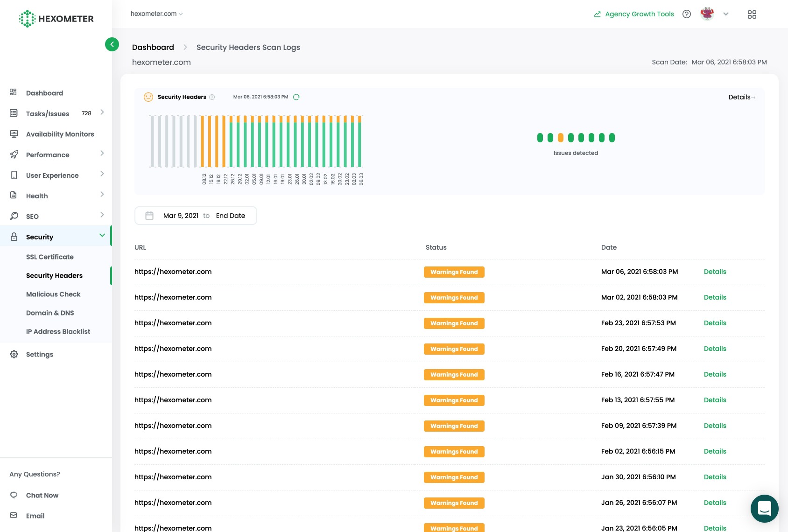Click the Mar 9, 2021 start date field

click(181, 216)
